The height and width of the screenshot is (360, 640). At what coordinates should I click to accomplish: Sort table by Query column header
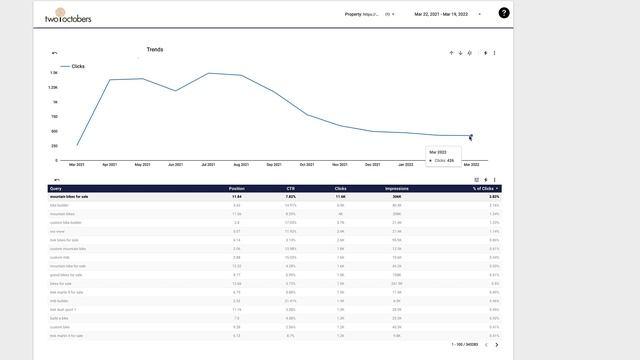pyautogui.click(x=56, y=189)
